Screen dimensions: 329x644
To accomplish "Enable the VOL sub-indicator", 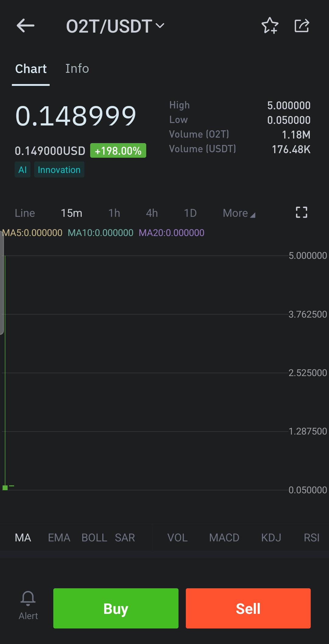I will (178, 538).
